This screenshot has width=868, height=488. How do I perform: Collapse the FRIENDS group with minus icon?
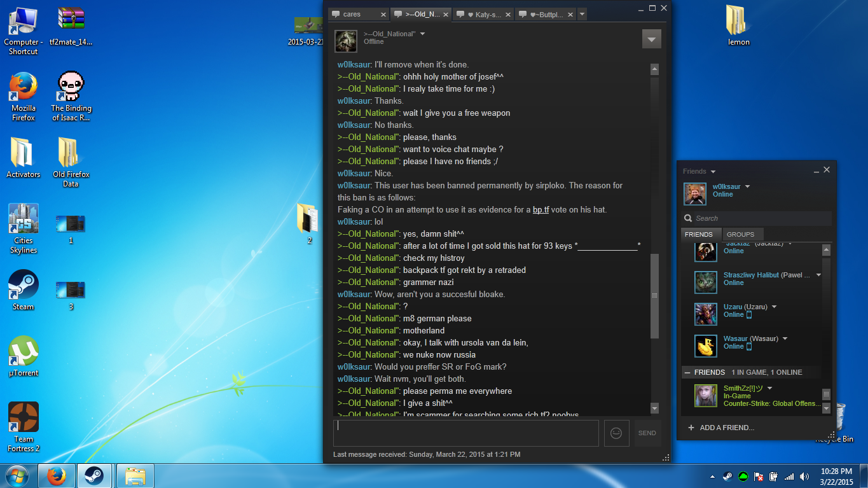point(687,372)
